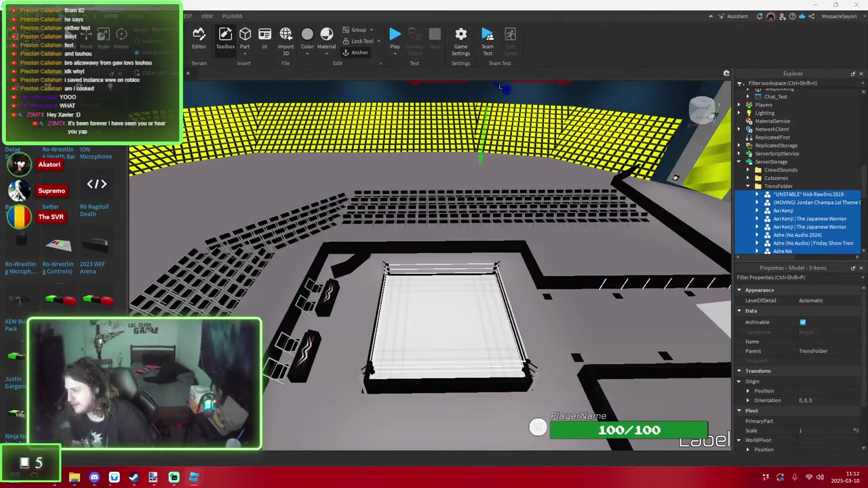Screen dimensions: 868x488
Task: Expand the Orientation property row
Action: coord(748,401)
